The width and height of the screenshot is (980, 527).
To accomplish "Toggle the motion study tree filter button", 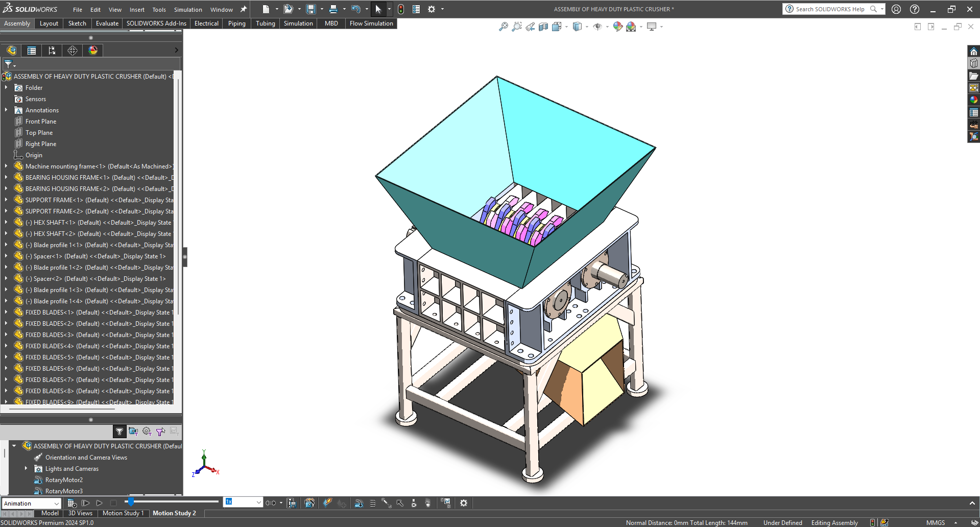I will tap(119, 432).
